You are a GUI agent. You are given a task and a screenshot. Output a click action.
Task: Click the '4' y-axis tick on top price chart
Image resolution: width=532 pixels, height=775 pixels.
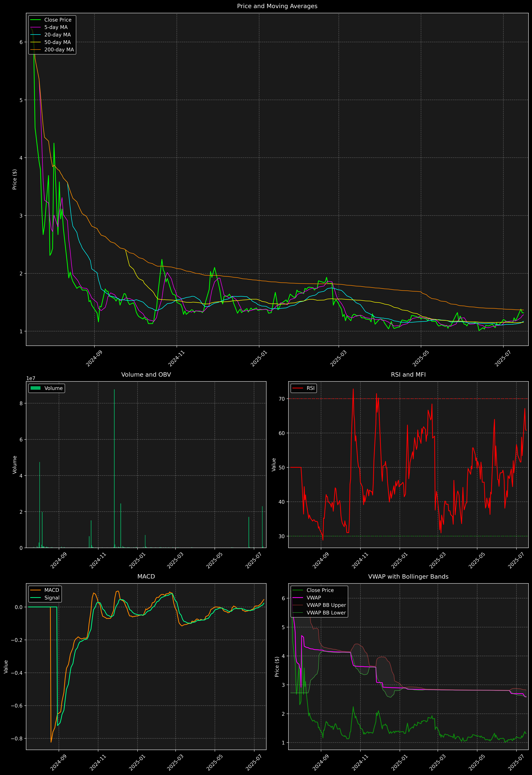pyautogui.click(x=21, y=158)
